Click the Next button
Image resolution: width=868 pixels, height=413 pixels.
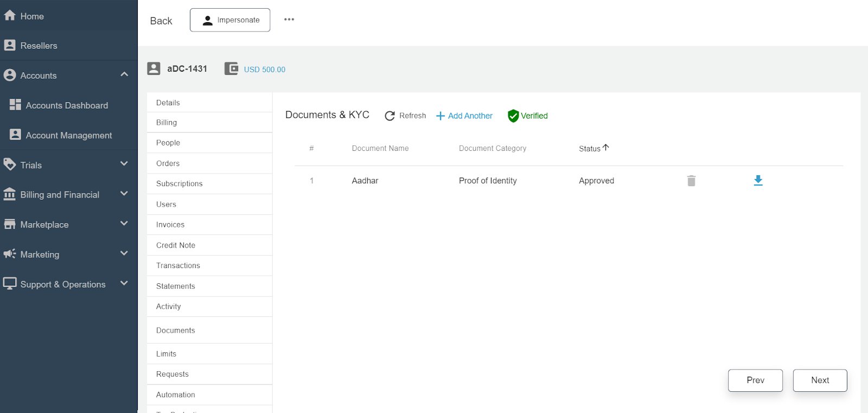pyautogui.click(x=820, y=380)
